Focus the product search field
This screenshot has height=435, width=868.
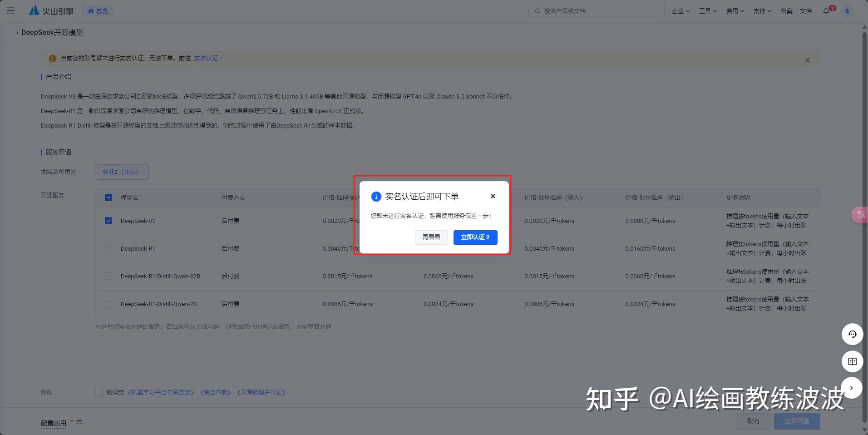coord(596,11)
